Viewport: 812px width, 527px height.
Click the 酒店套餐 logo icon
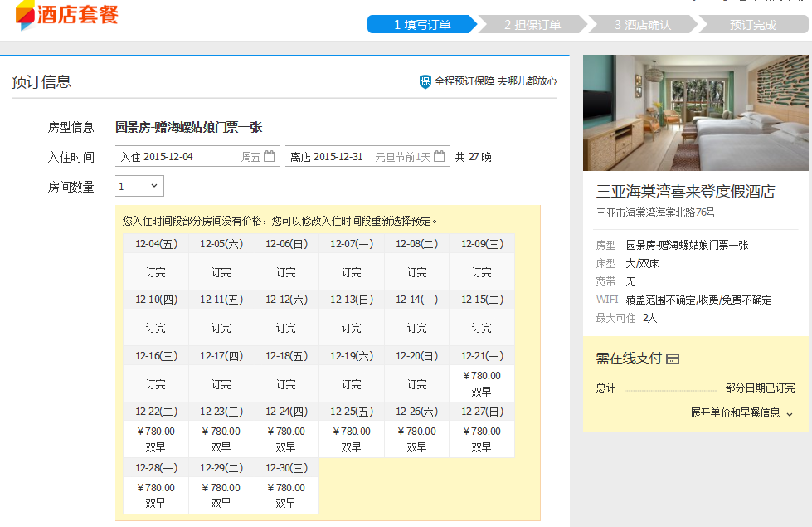(26, 14)
